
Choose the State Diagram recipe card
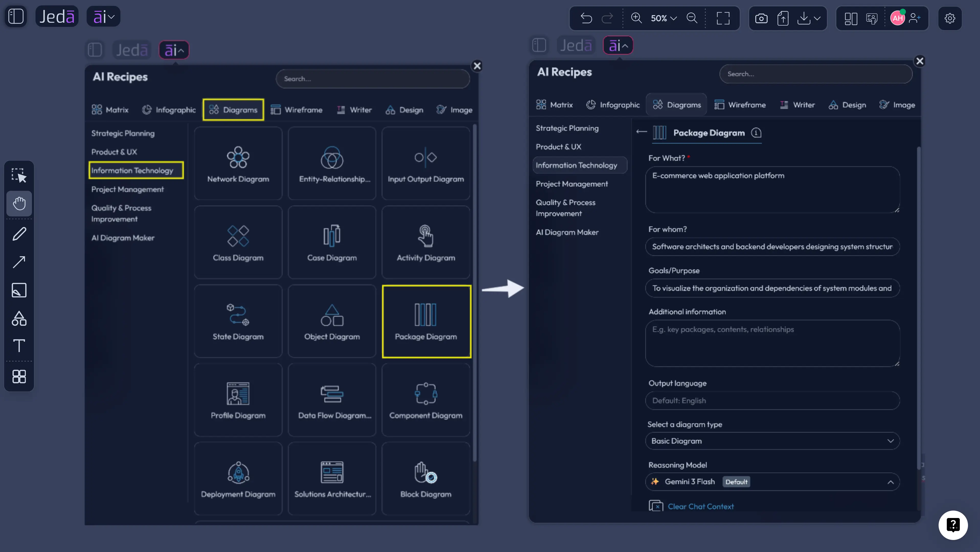point(238,321)
